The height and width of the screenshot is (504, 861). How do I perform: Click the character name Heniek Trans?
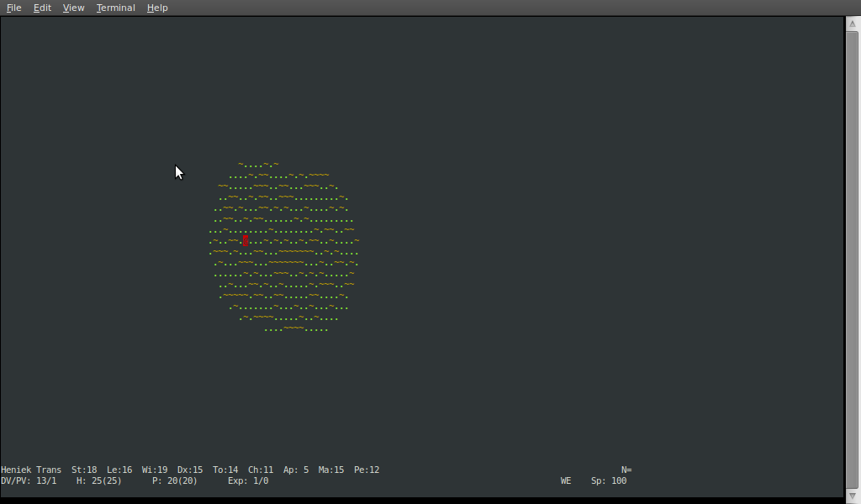tap(31, 470)
